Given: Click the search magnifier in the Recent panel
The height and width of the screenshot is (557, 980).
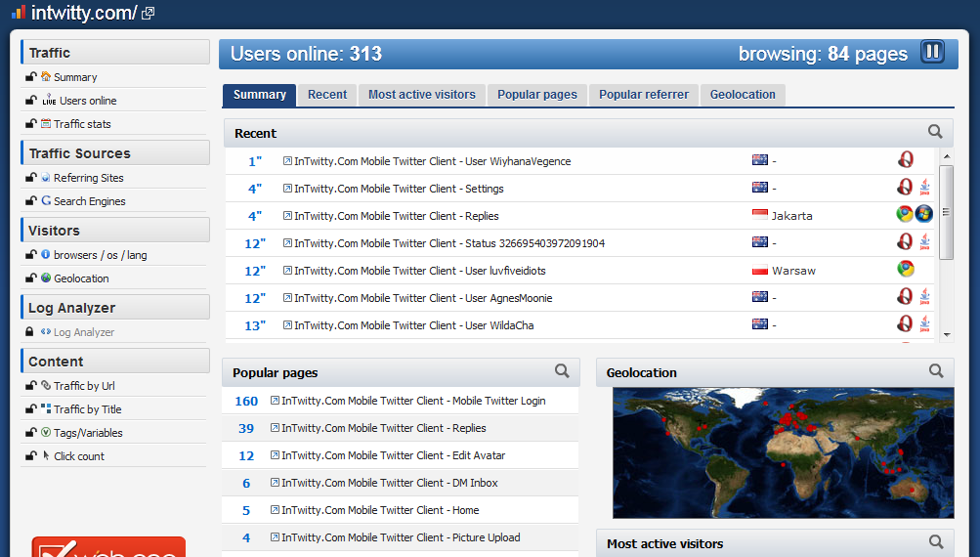Looking at the screenshot, I should (x=935, y=132).
